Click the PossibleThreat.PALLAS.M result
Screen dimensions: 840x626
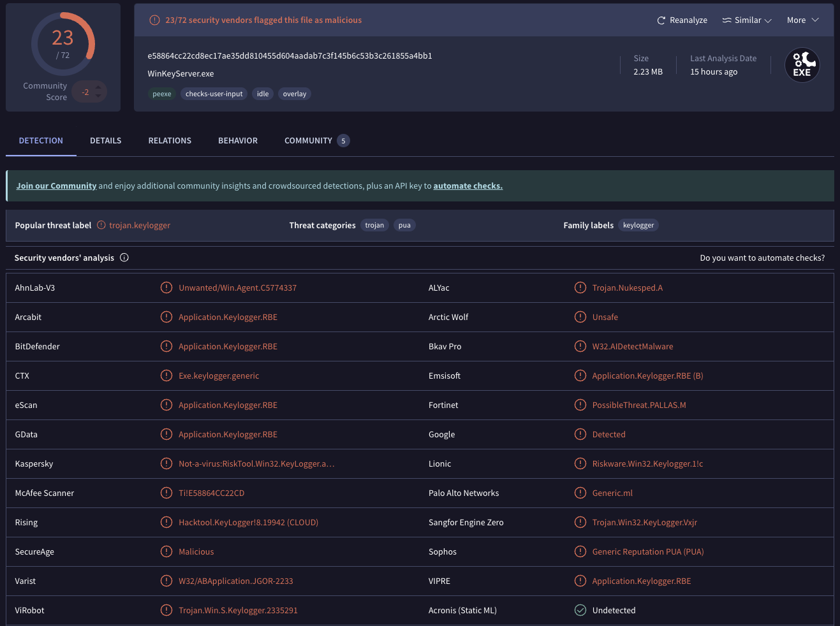[639, 405]
